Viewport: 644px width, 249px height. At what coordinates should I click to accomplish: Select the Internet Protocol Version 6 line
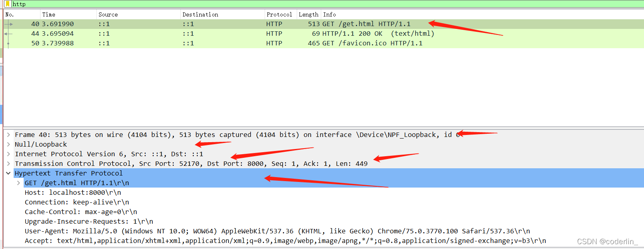point(109,154)
